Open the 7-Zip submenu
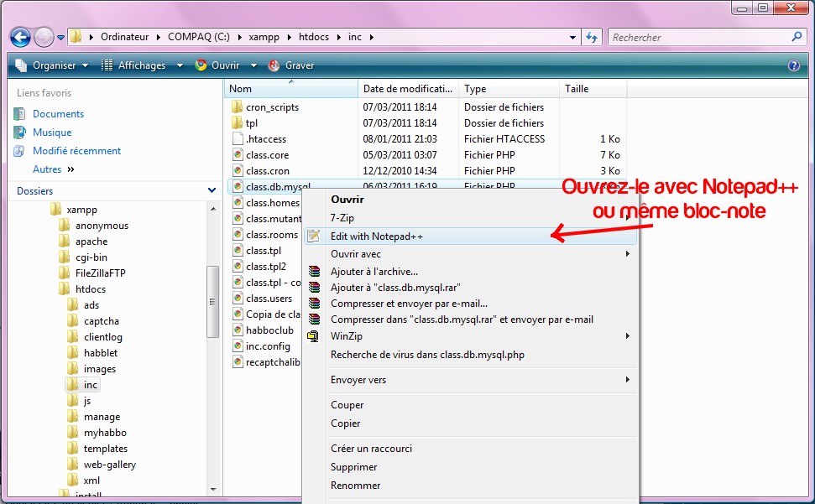Viewport: 815px width, 504px height. click(470, 218)
